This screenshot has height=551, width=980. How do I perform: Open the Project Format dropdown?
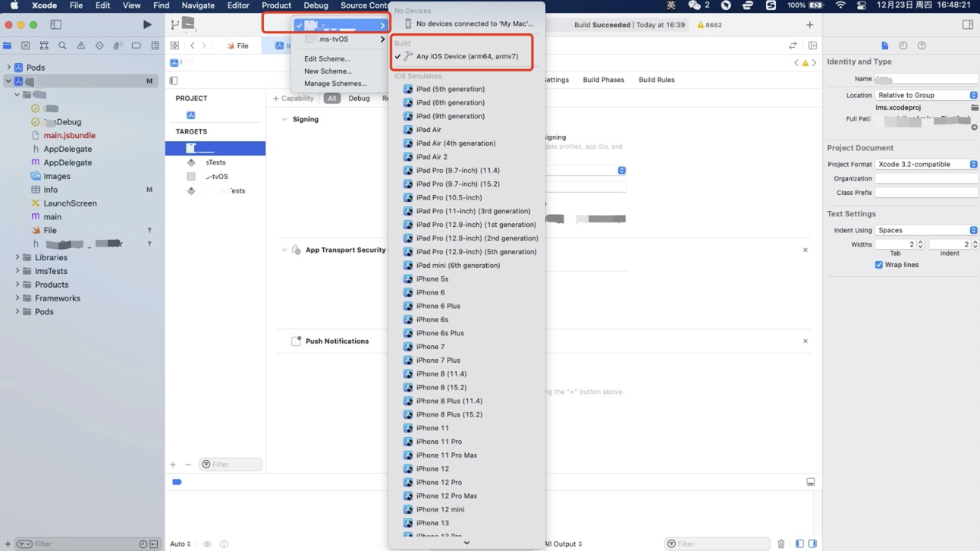click(x=926, y=164)
